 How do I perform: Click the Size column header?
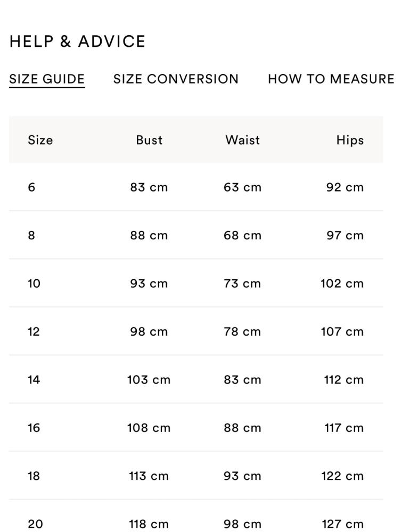40,140
